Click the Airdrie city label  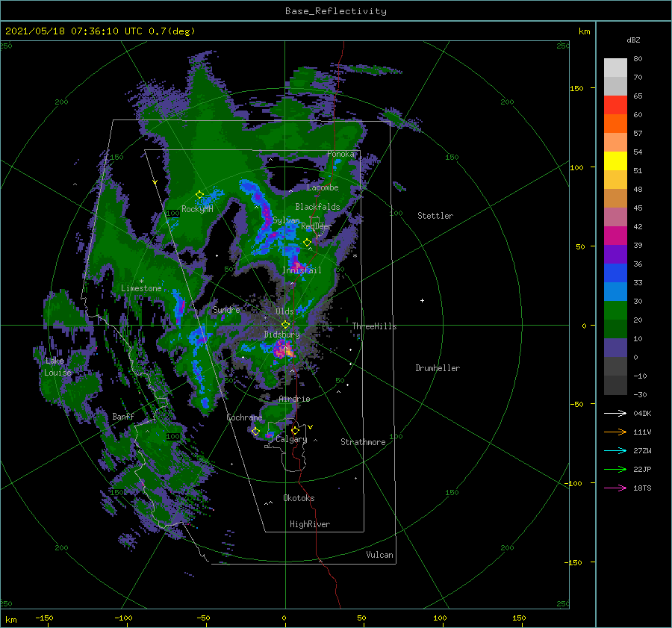click(294, 399)
